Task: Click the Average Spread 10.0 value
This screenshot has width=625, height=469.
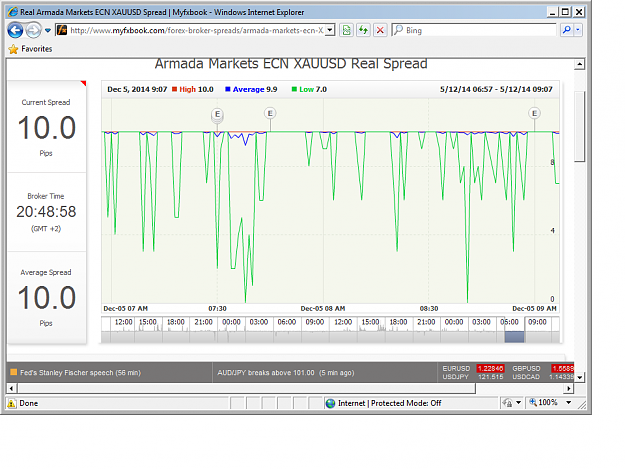Action: (x=47, y=298)
